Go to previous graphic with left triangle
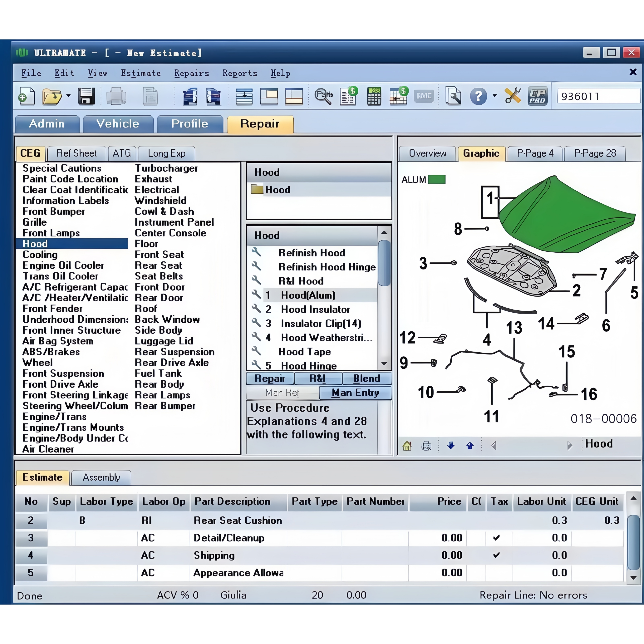Viewport: 644px width, 644px height. 494,445
